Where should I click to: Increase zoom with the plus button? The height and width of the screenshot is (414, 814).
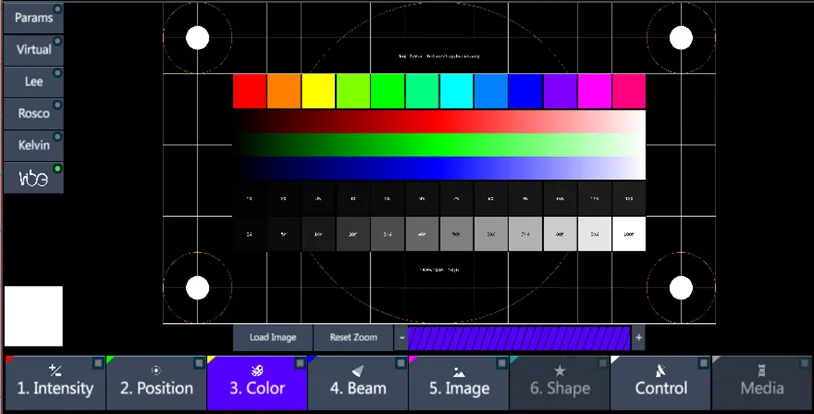[x=638, y=337]
